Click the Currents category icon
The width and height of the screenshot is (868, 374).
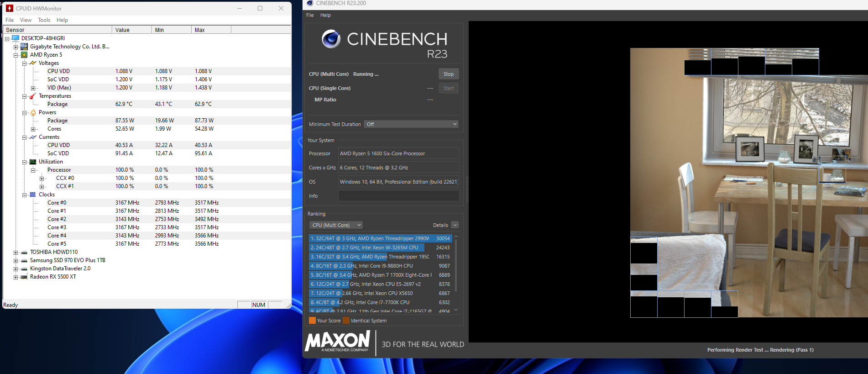(33, 137)
